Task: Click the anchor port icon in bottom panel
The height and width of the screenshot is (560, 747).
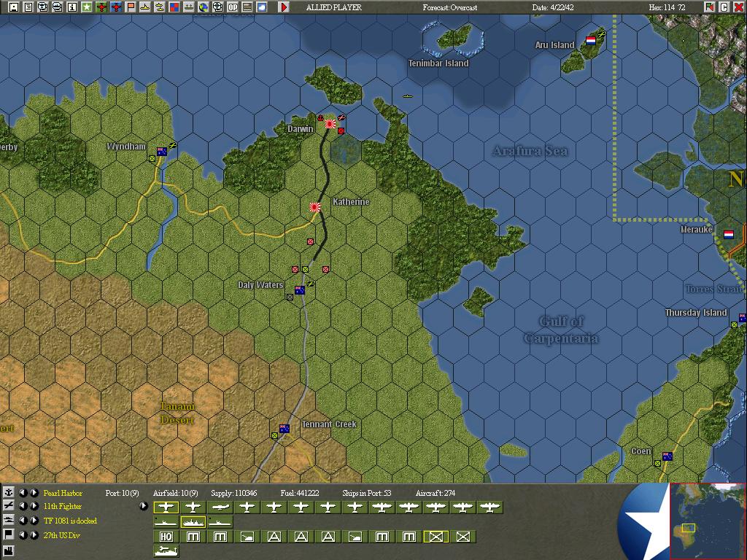Action: 9,492
